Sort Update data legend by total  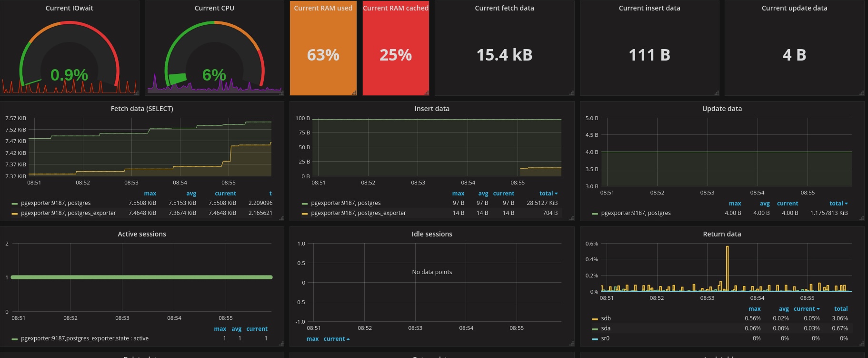pyautogui.click(x=838, y=204)
